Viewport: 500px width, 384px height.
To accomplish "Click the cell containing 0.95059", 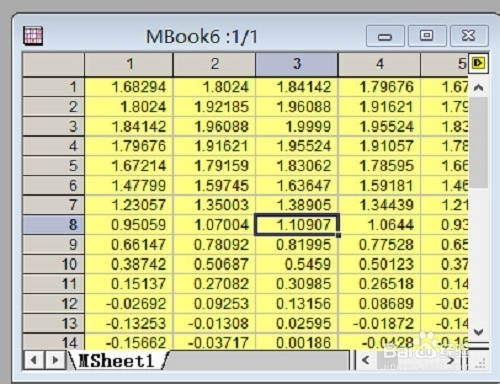I will coord(129,225).
